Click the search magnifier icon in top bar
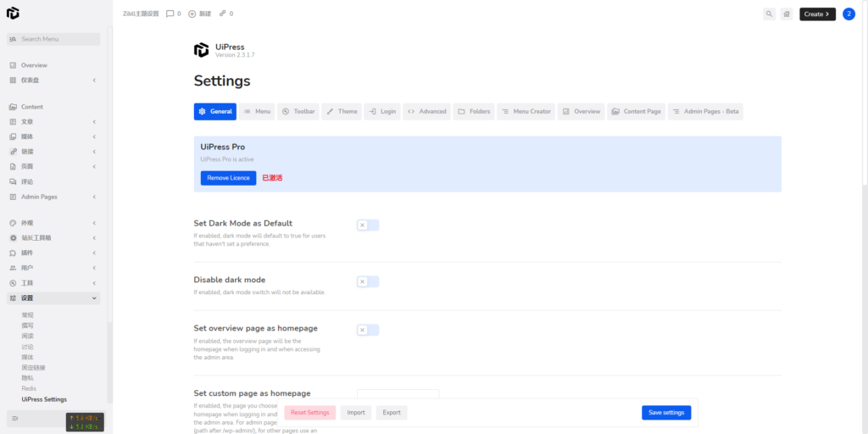 click(769, 14)
